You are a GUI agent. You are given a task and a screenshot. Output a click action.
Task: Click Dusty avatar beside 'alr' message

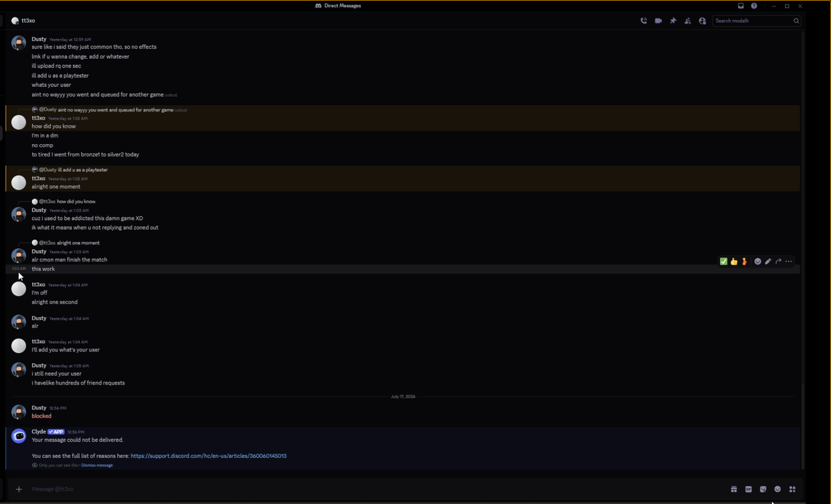pos(19,322)
